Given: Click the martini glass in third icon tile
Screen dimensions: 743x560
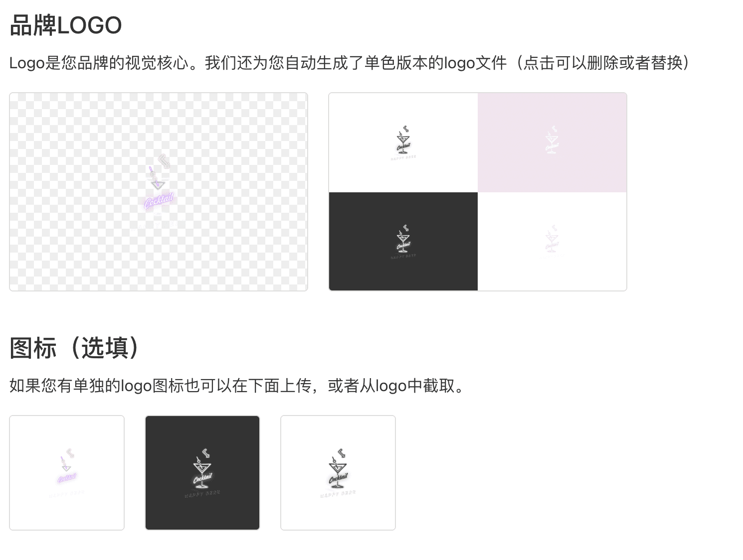Looking at the screenshot, I should pyautogui.click(x=338, y=466).
